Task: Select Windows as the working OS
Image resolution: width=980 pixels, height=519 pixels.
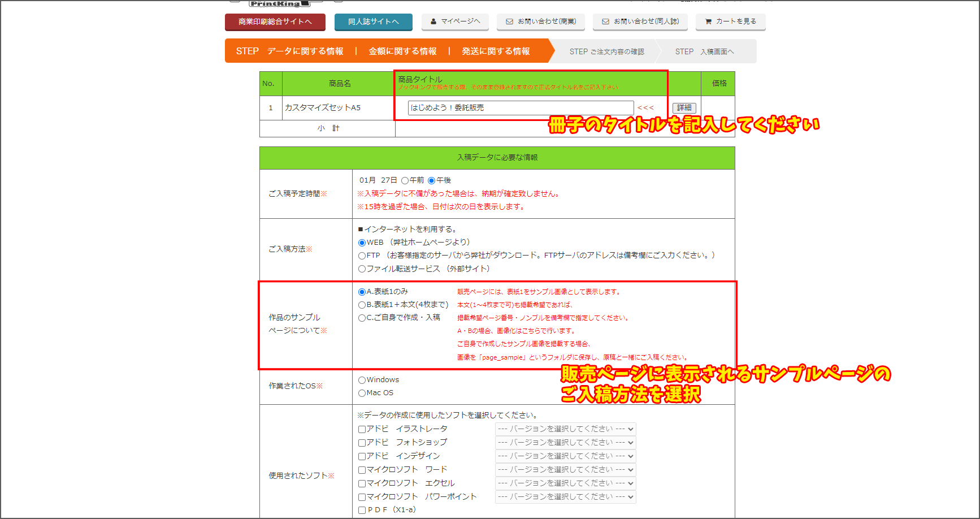Action: coord(362,379)
